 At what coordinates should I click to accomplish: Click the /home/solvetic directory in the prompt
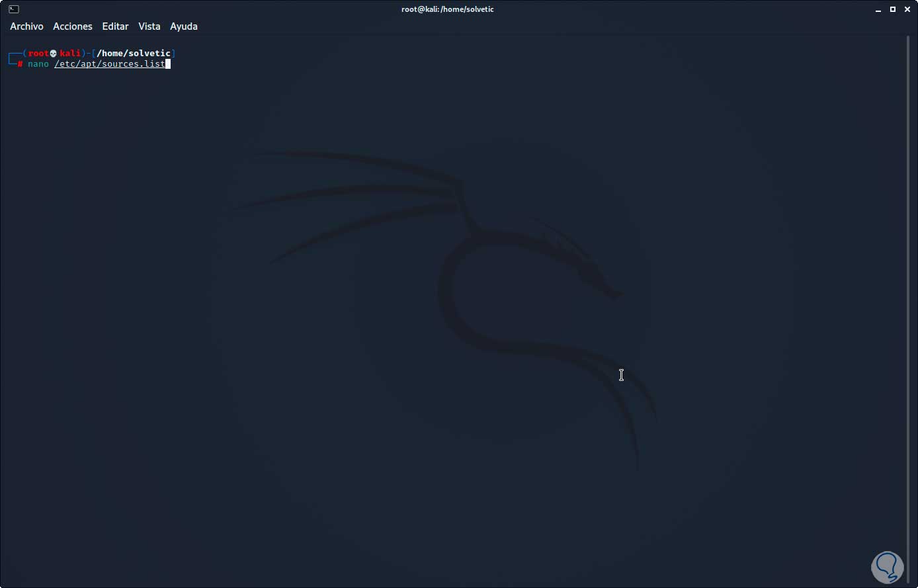coord(134,53)
